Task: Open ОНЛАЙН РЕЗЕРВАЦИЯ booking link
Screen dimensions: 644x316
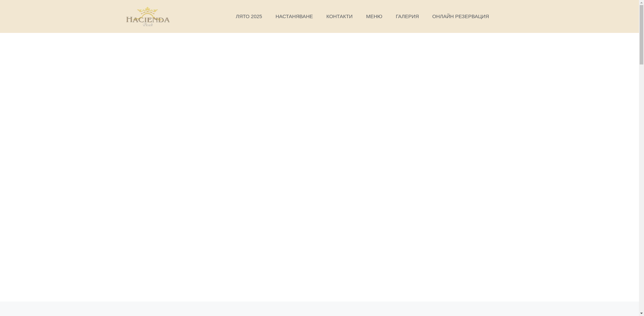Action: pyautogui.click(x=460, y=16)
